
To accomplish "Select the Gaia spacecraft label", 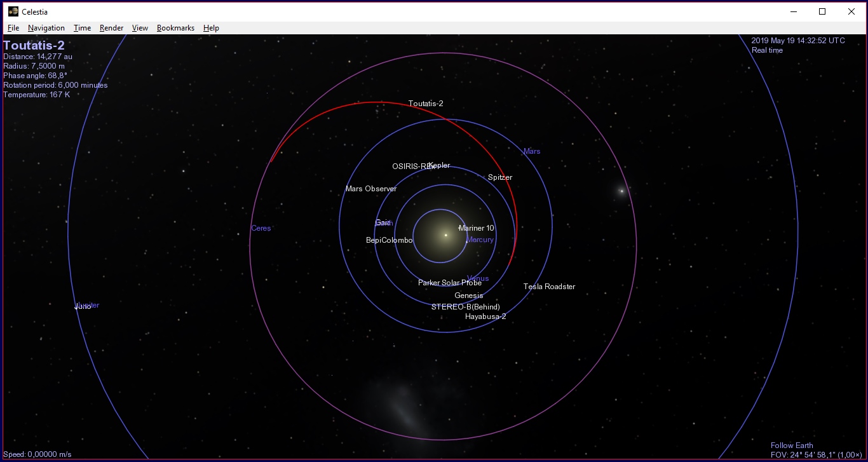I will click(382, 222).
